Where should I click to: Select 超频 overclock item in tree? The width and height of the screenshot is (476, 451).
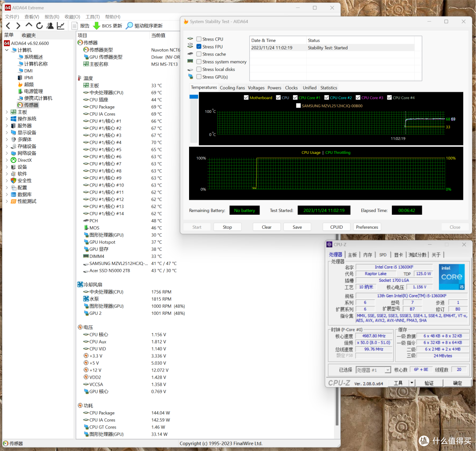tap(29, 85)
